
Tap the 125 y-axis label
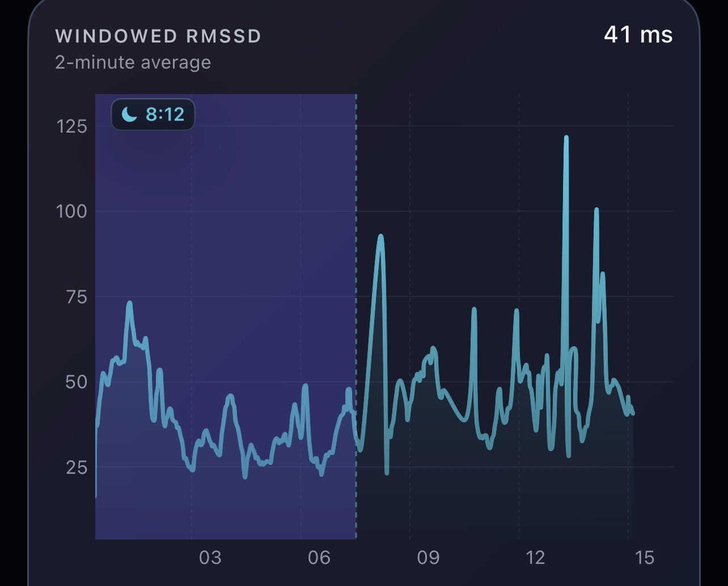pyautogui.click(x=72, y=126)
